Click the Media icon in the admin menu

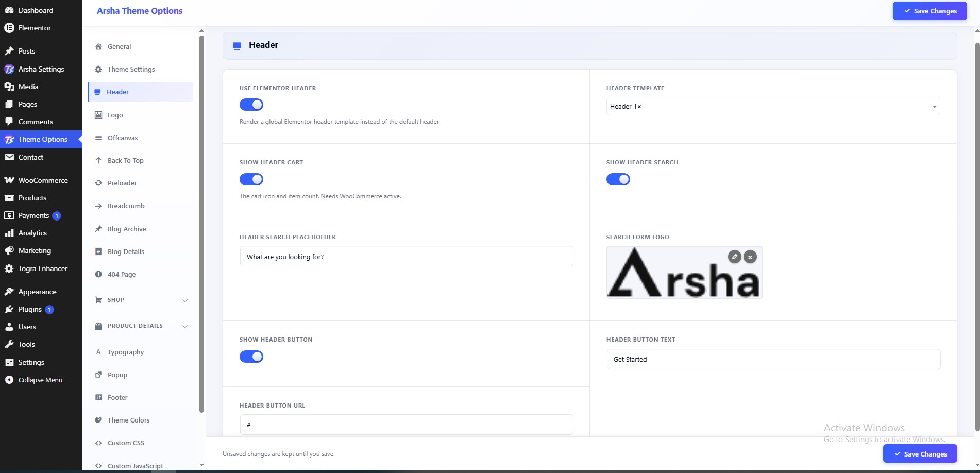(9, 87)
